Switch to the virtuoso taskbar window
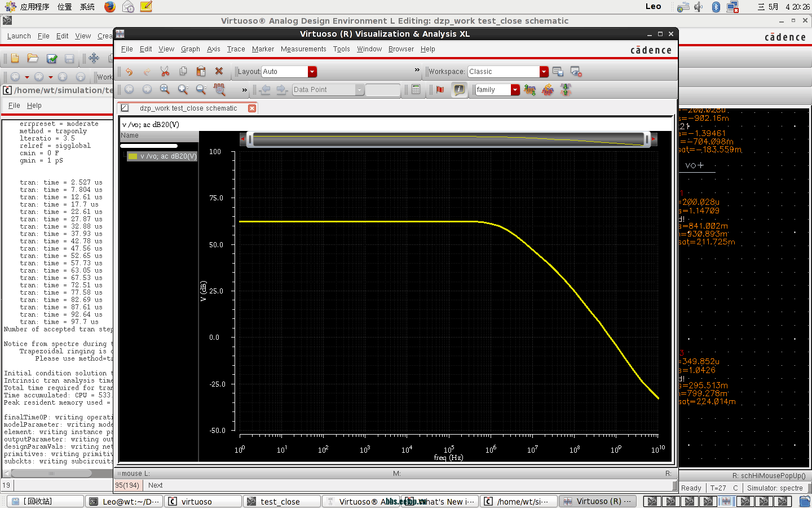 pos(203,501)
